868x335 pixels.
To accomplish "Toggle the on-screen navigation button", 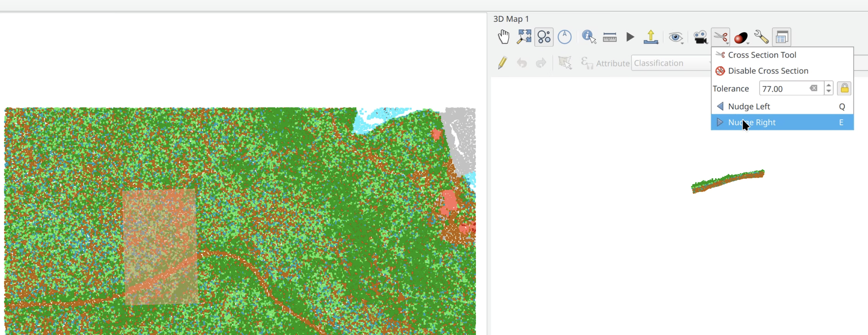I will click(x=544, y=37).
